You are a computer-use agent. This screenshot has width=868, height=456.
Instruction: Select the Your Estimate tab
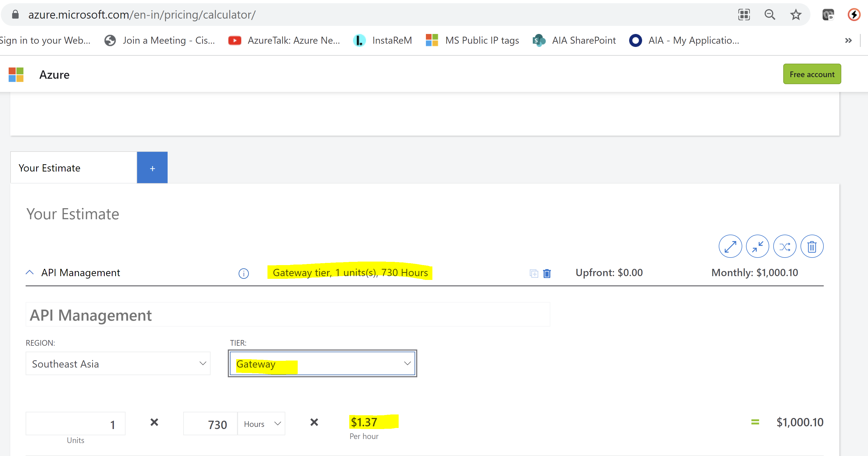(x=49, y=167)
